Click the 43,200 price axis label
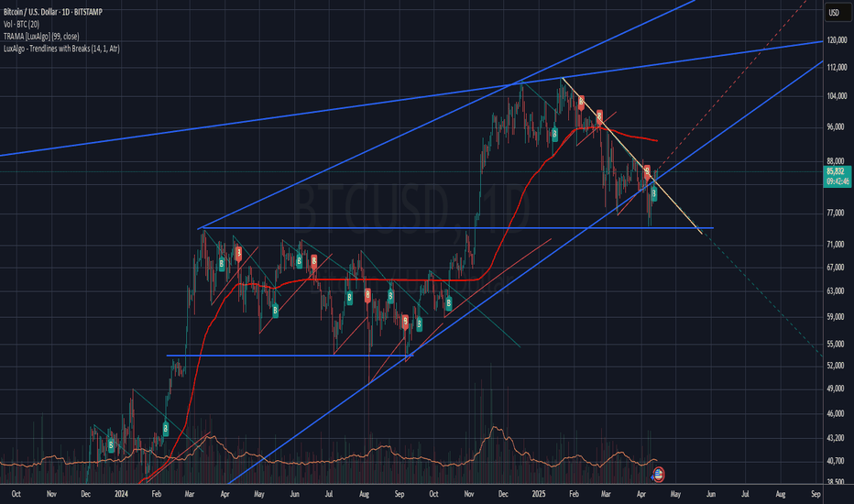854x504 pixels. pos(835,437)
